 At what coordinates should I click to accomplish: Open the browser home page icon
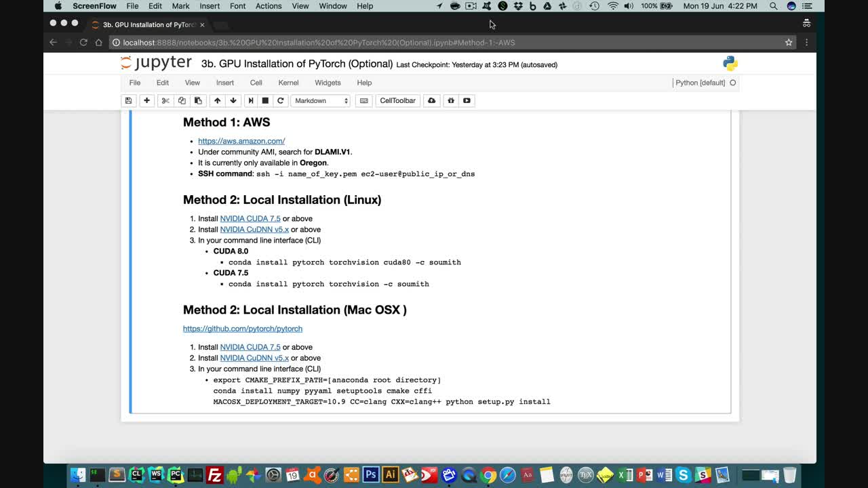98,42
